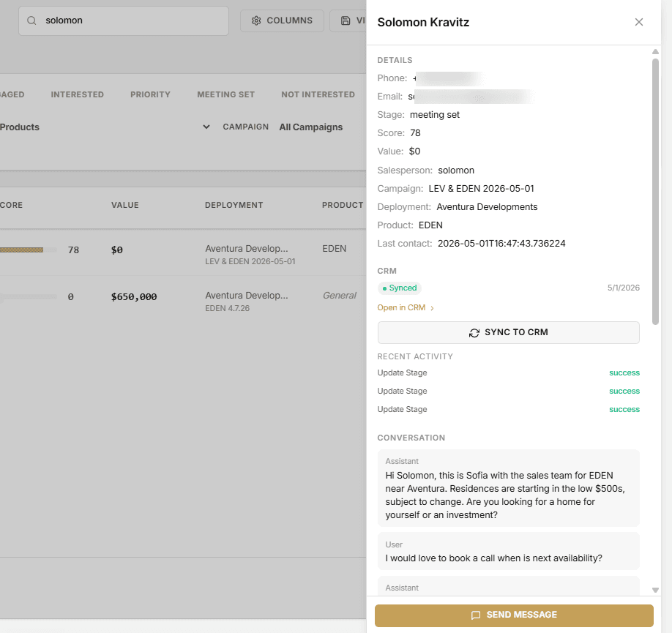Open the COLUMNS settings button
The image size is (672, 633).
click(x=282, y=20)
